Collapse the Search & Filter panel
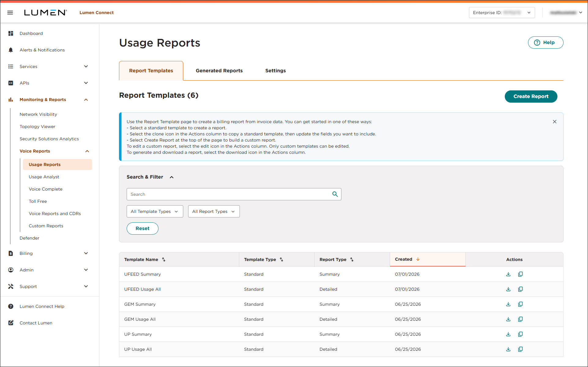The image size is (588, 367). pyautogui.click(x=172, y=177)
